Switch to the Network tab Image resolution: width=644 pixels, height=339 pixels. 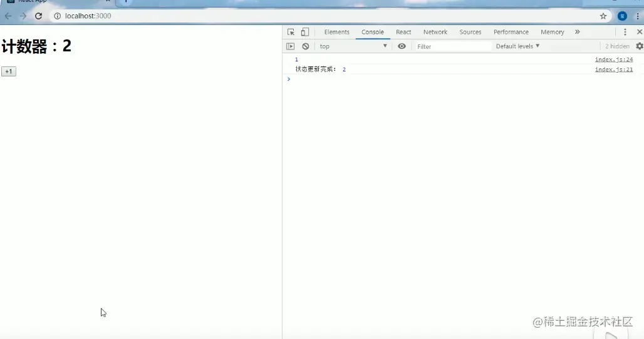click(x=435, y=32)
